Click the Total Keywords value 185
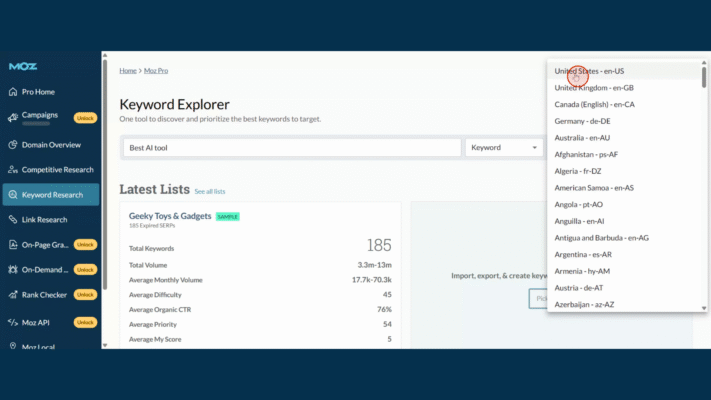The height and width of the screenshot is (400, 711). click(379, 245)
